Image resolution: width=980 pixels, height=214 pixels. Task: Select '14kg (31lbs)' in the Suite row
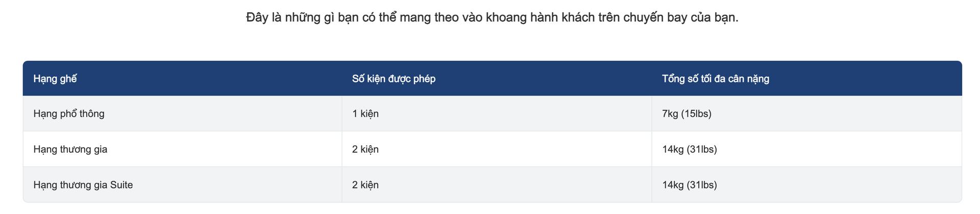(689, 185)
